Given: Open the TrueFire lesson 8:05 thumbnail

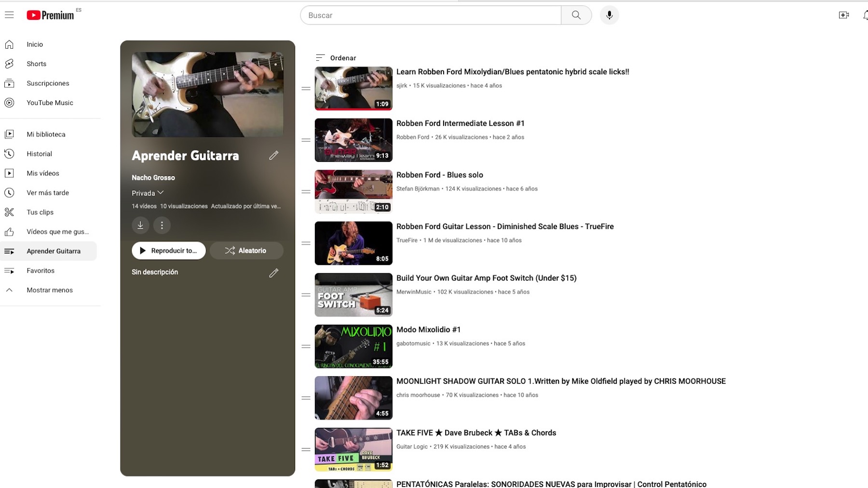Looking at the screenshot, I should pos(353,243).
